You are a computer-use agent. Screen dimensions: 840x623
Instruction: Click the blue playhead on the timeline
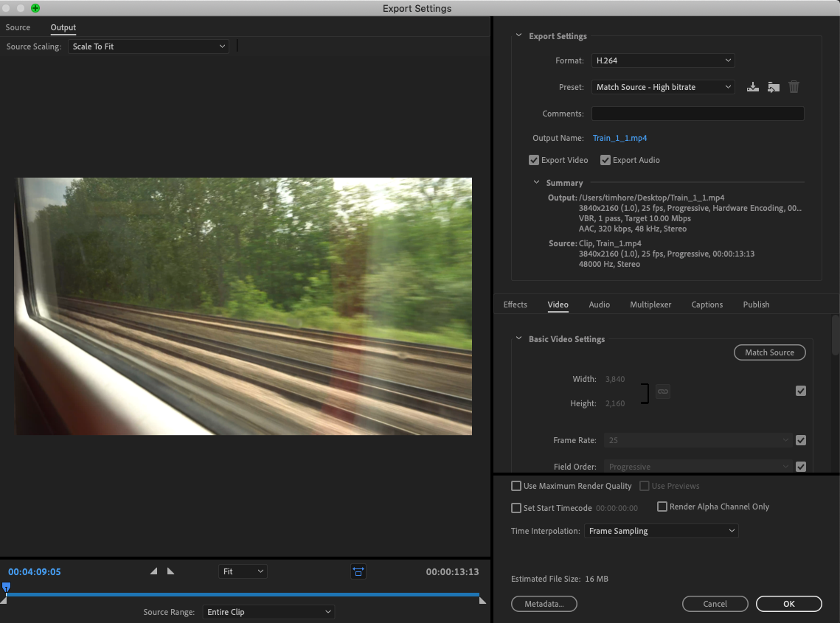pos(6,588)
